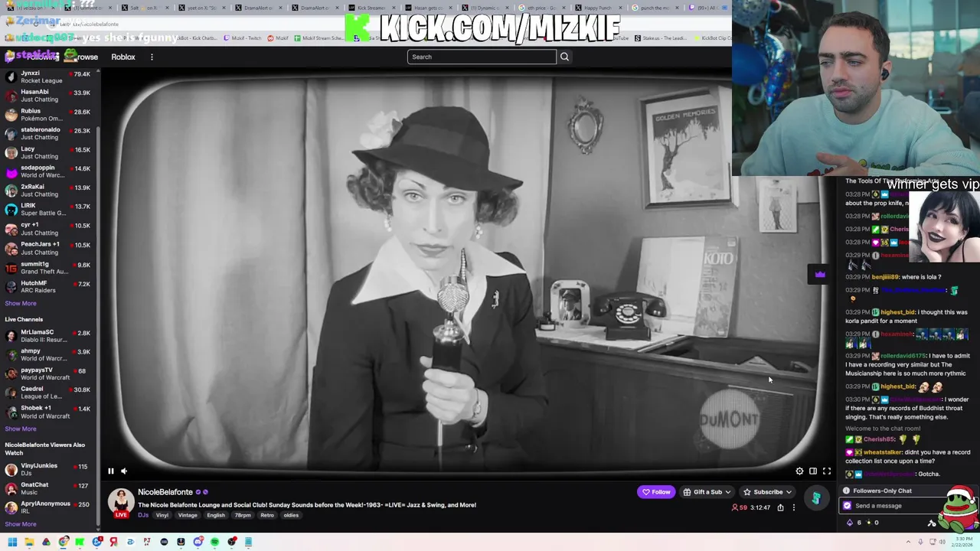Viewport: 980px width, 551px height.
Task: Click summit1g's sidebar avatar icon
Action: 11,267
